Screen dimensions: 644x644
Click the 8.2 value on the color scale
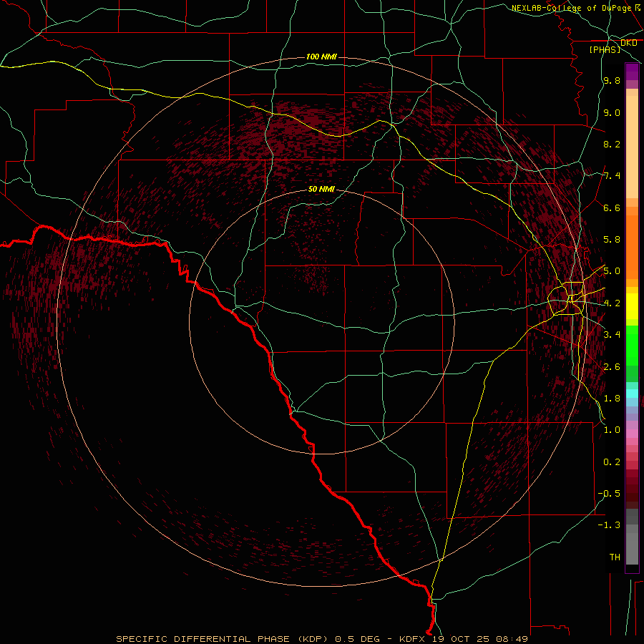(x=612, y=144)
